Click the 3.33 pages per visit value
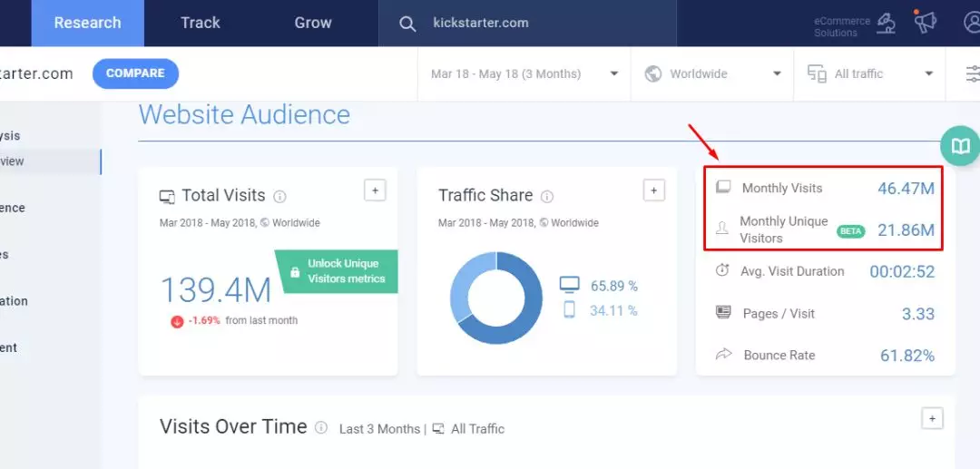980x469 pixels. tap(918, 314)
